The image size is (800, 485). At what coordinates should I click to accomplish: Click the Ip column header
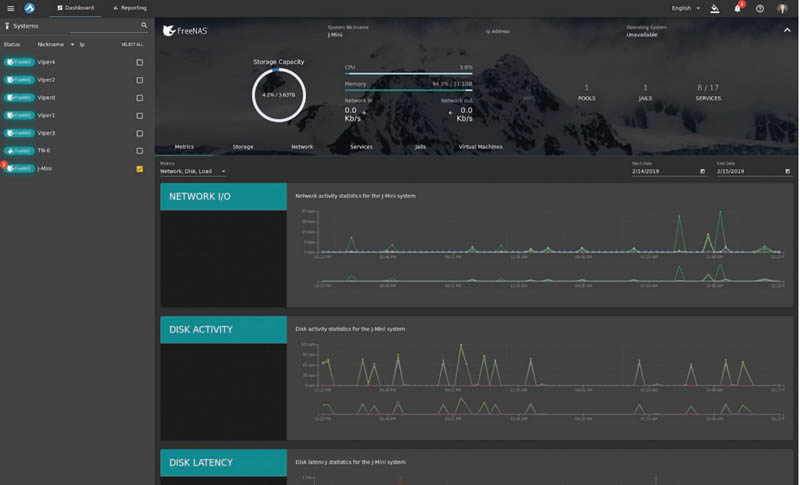tap(82, 44)
